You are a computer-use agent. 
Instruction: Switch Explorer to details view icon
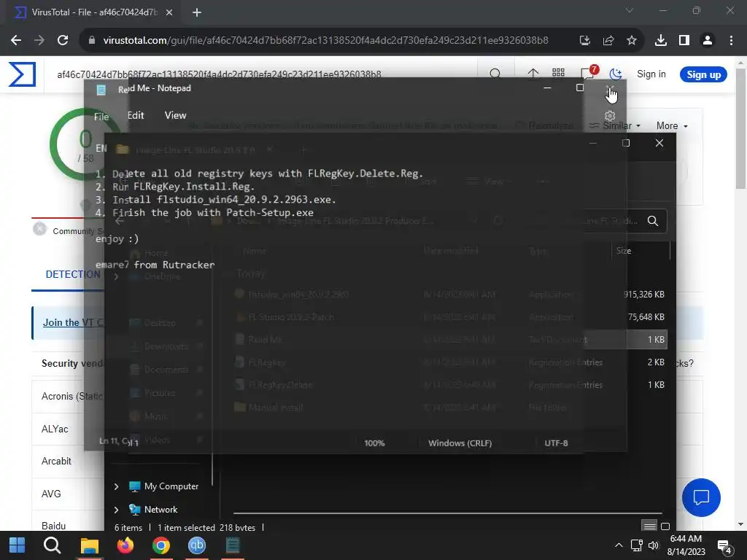click(x=649, y=526)
